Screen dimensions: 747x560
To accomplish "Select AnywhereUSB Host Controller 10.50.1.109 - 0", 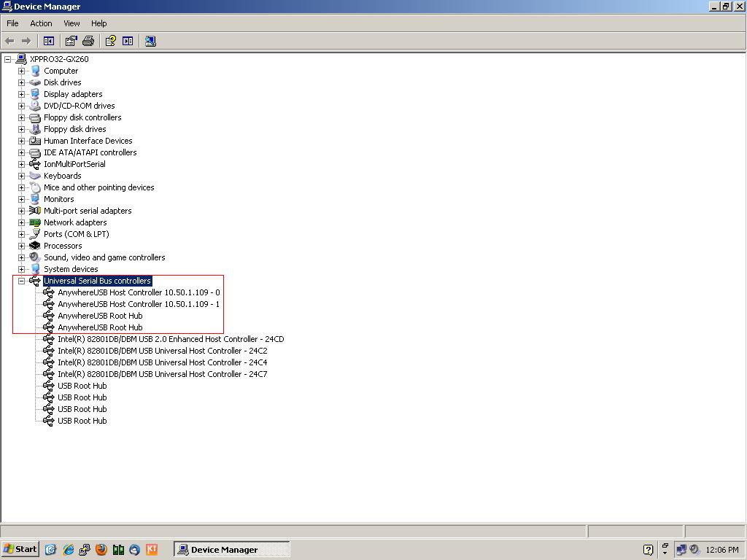I will click(138, 292).
